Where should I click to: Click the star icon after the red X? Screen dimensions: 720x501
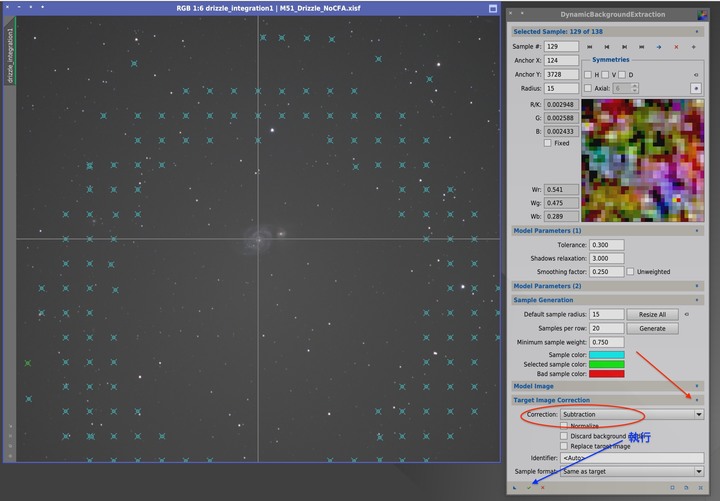pos(693,47)
